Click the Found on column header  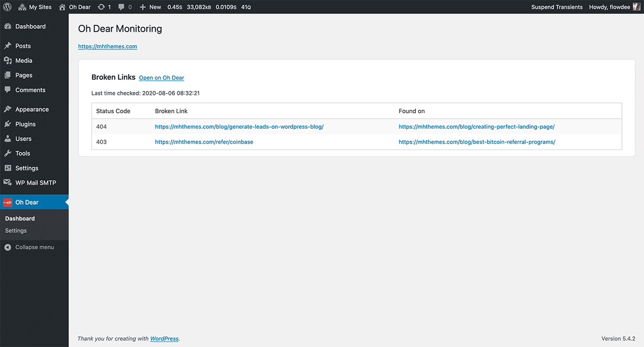pyautogui.click(x=412, y=111)
